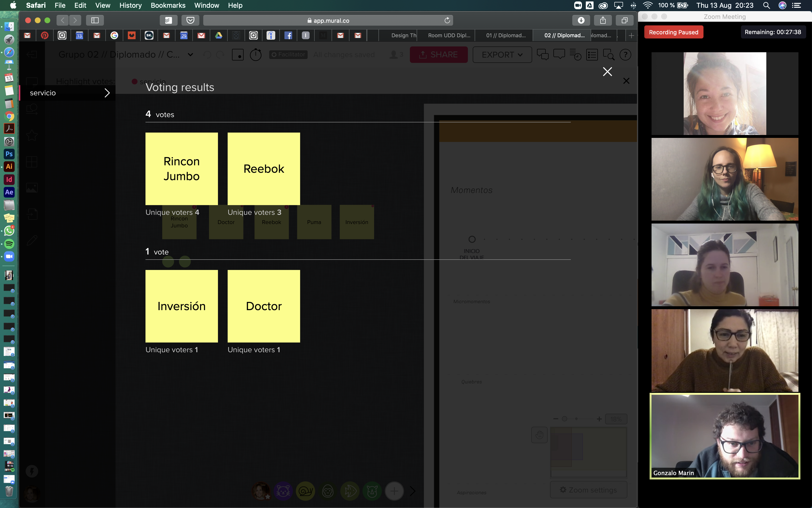
Task: Click the Pocket save icon in Safari
Action: coord(190,21)
